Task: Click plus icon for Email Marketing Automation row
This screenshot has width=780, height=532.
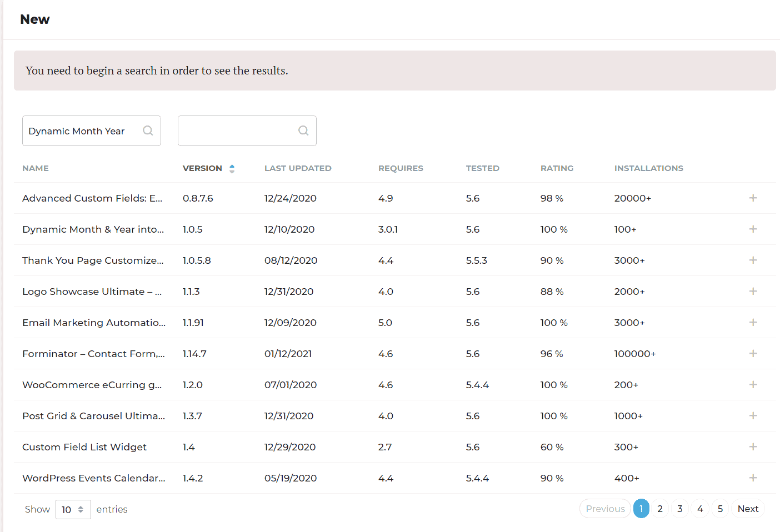Action: (x=753, y=323)
